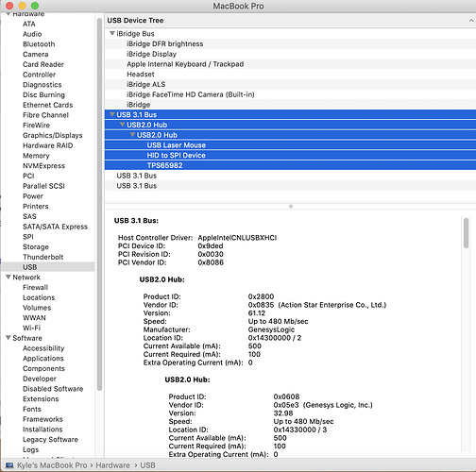Click the USB Device Tree column header

290,21
